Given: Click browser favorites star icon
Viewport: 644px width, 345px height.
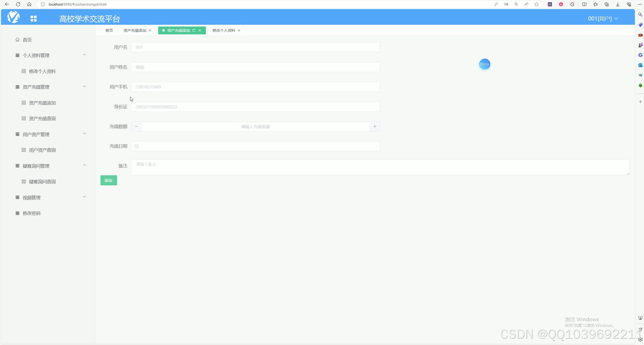Looking at the screenshot, I should [x=536, y=4].
